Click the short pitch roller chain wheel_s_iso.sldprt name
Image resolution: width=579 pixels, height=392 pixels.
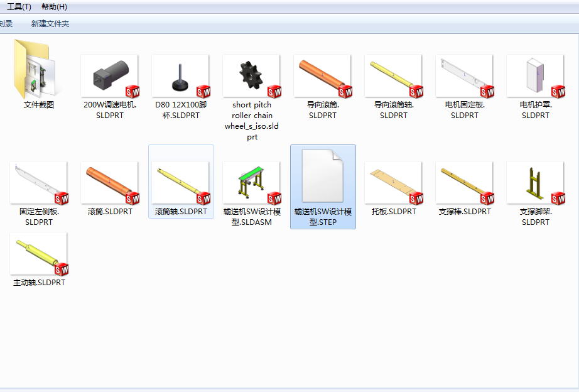251,121
